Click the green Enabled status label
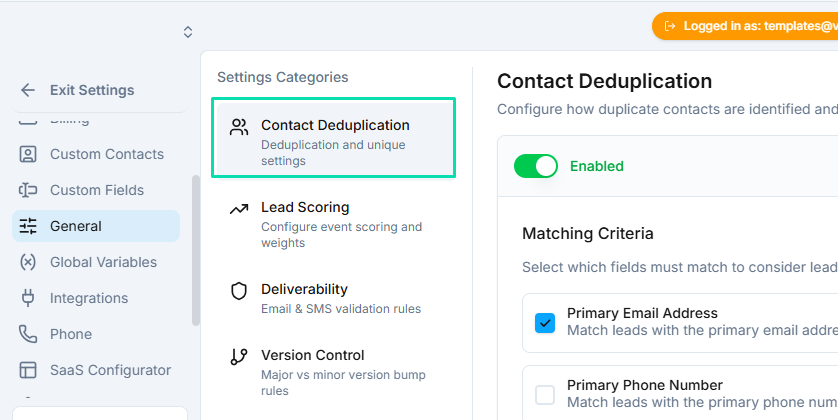Screen dimensions: 838x420 pos(596,166)
